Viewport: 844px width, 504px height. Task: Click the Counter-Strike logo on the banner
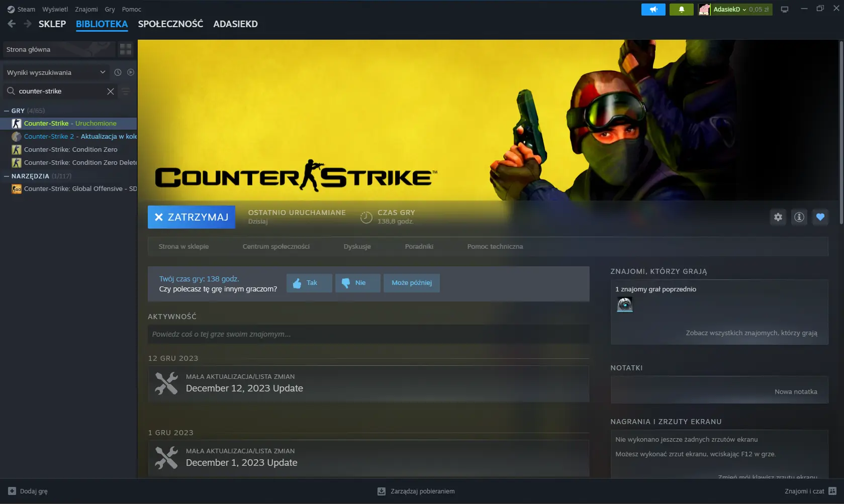tap(296, 176)
